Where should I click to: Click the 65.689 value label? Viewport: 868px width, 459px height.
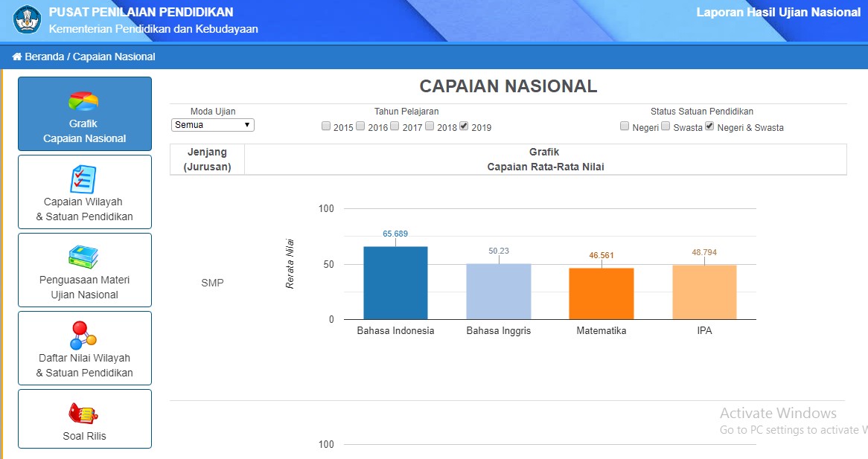pos(395,234)
